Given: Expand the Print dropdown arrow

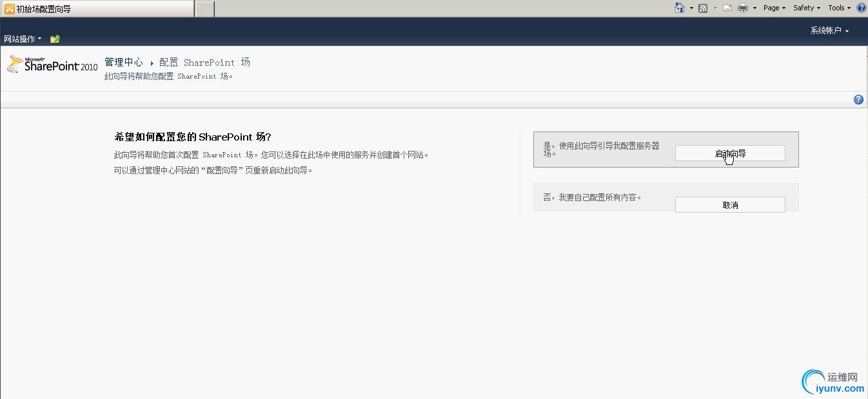Looking at the screenshot, I should [755, 8].
